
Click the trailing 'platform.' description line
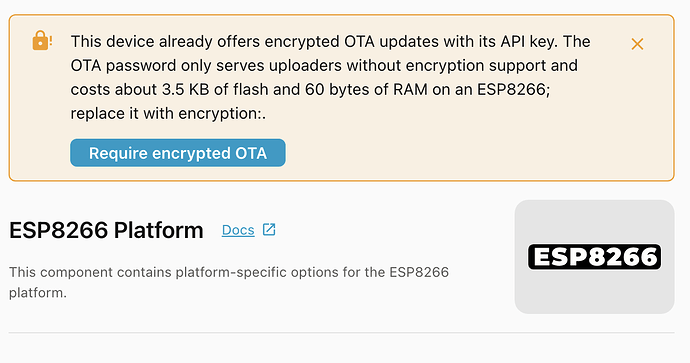pos(38,293)
